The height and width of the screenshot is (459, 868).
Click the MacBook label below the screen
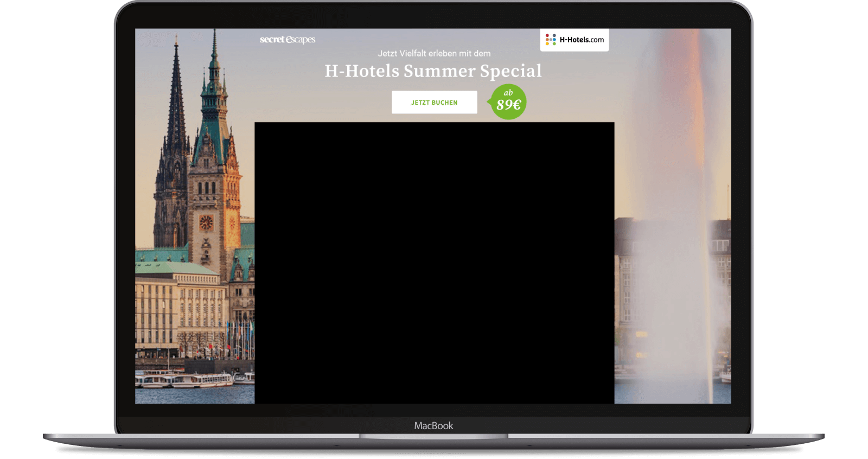click(x=433, y=426)
